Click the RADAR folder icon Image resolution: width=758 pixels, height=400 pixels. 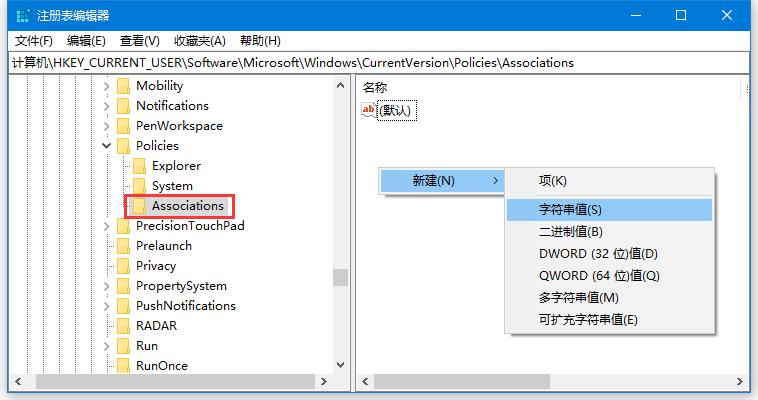(124, 326)
